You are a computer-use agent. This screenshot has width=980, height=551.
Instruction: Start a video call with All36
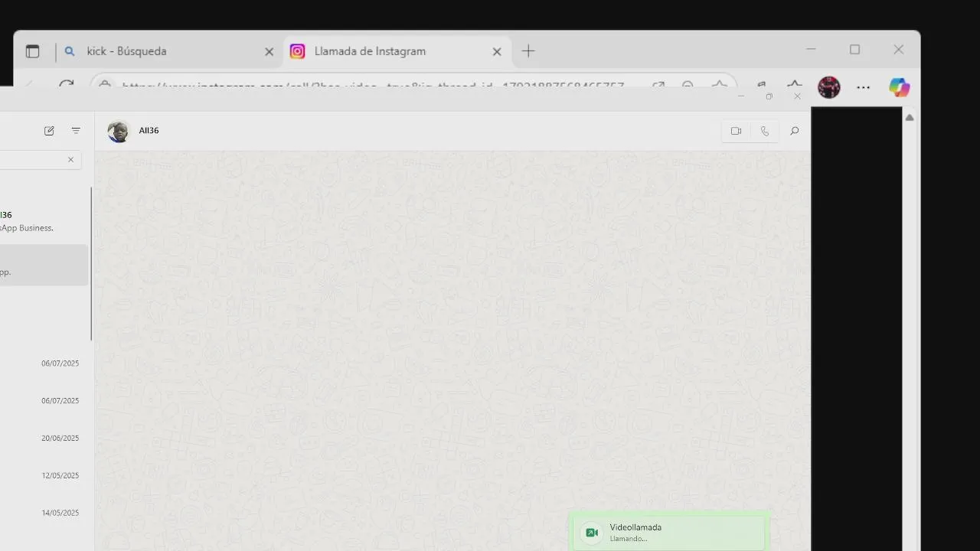[736, 131]
